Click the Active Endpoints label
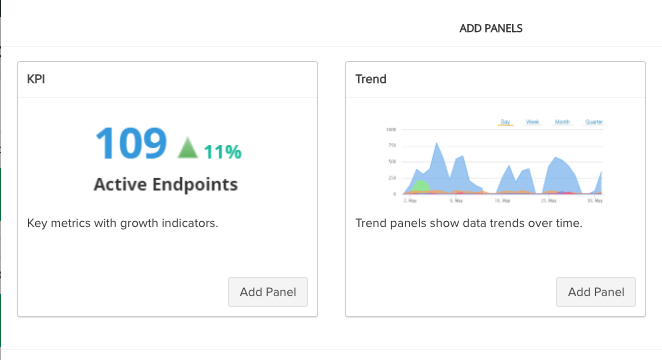 click(x=166, y=184)
